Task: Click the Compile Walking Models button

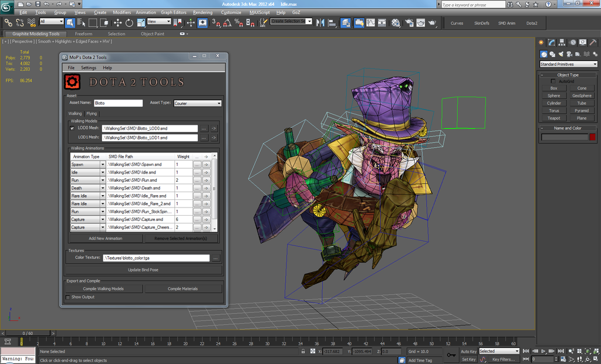Action: pyautogui.click(x=103, y=289)
